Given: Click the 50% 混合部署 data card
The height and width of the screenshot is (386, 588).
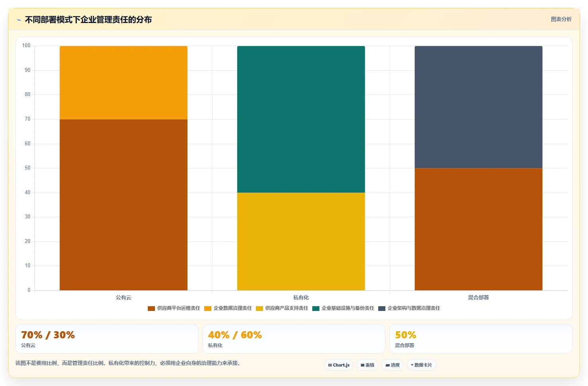Looking at the screenshot, I should (x=481, y=339).
